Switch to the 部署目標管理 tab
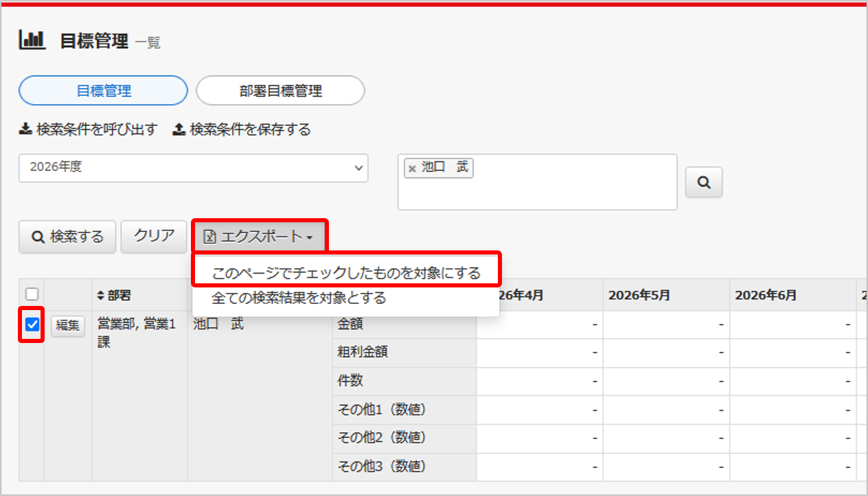 [x=280, y=91]
